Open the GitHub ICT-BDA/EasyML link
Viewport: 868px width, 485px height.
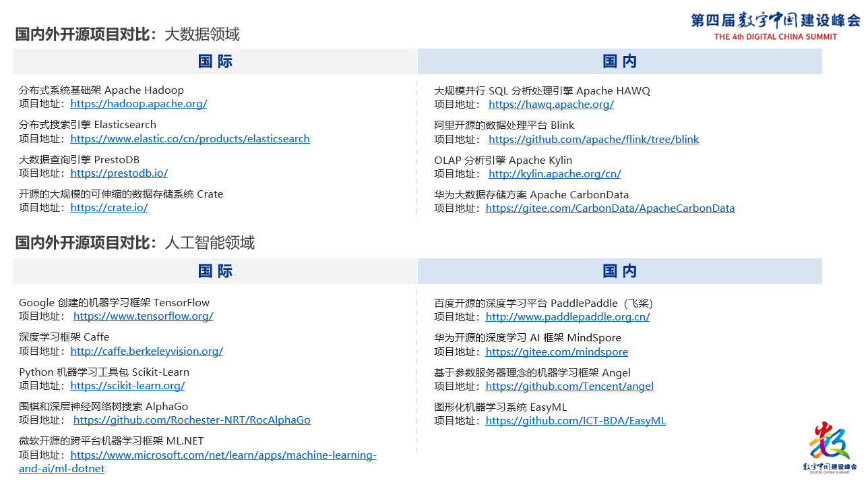[576, 421]
